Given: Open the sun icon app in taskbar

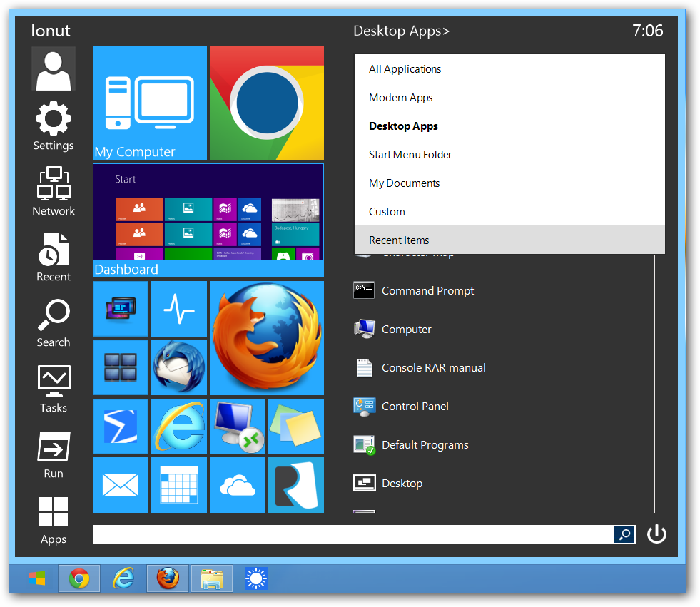Looking at the screenshot, I should [x=256, y=579].
